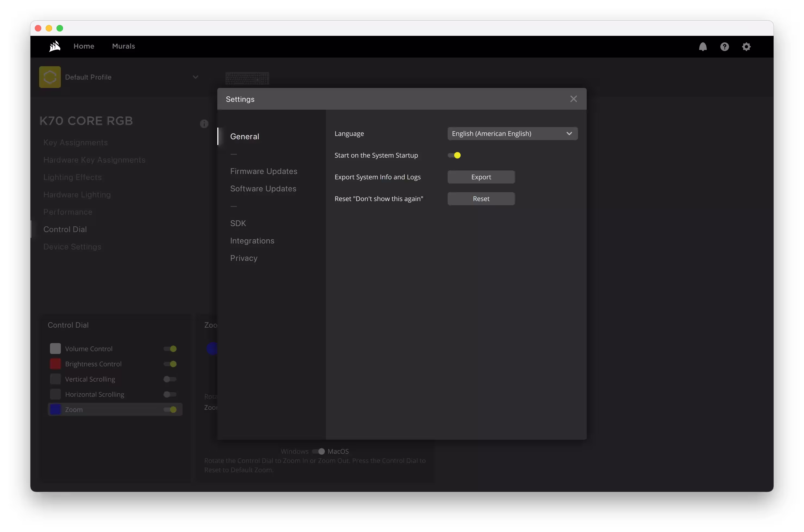The width and height of the screenshot is (804, 532).
Task: Select the Volume Control row label
Action: 89,349
